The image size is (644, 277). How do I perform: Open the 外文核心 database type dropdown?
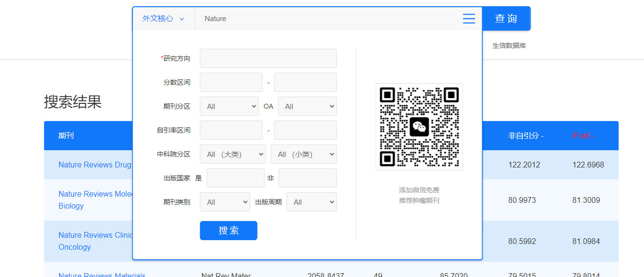click(x=164, y=19)
